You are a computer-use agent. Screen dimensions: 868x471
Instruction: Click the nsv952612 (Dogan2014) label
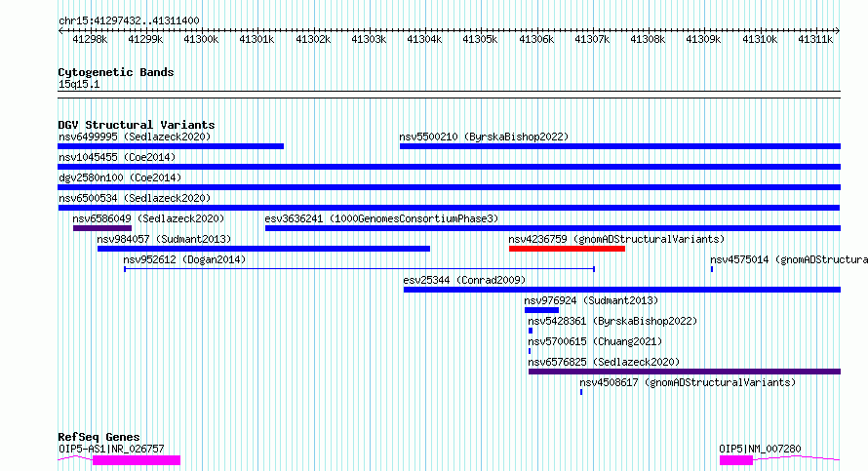tap(184, 259)
